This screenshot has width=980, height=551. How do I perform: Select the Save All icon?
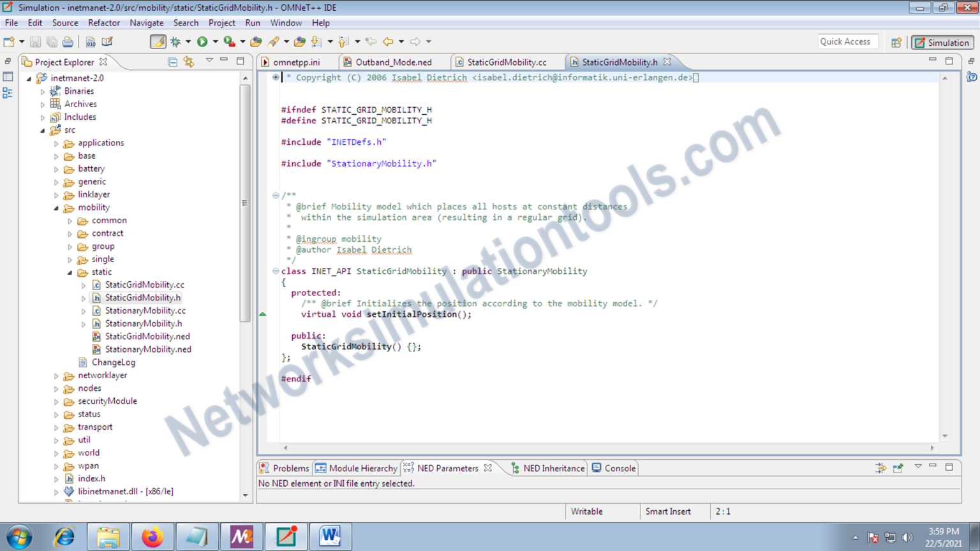52,41
